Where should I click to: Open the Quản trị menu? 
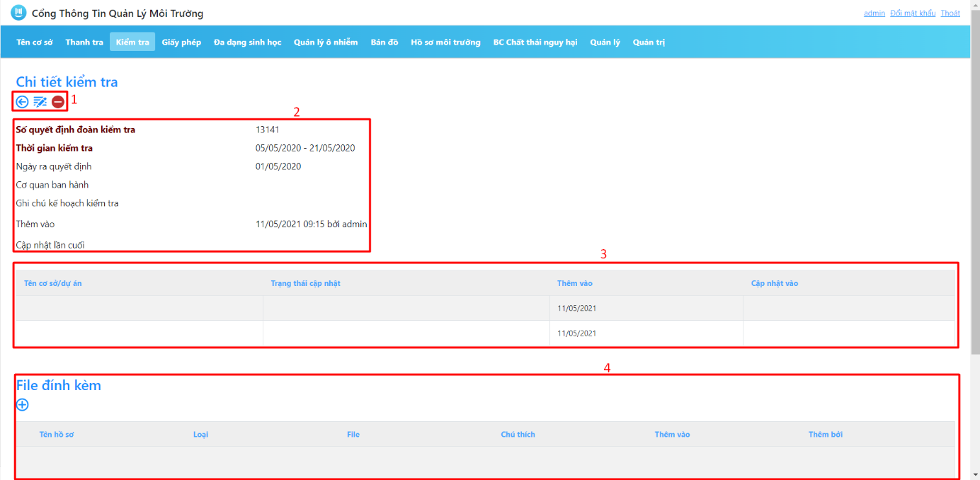pos(649,42)
